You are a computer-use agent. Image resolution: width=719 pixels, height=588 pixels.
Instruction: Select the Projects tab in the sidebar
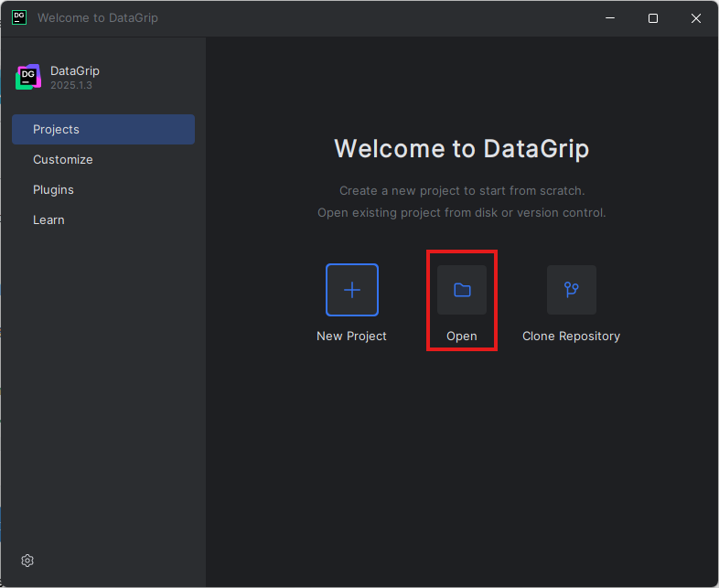(103, 129)
